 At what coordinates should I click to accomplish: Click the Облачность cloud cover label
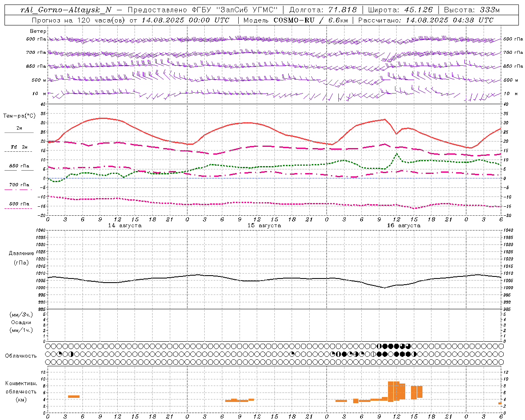pos(21,356)
